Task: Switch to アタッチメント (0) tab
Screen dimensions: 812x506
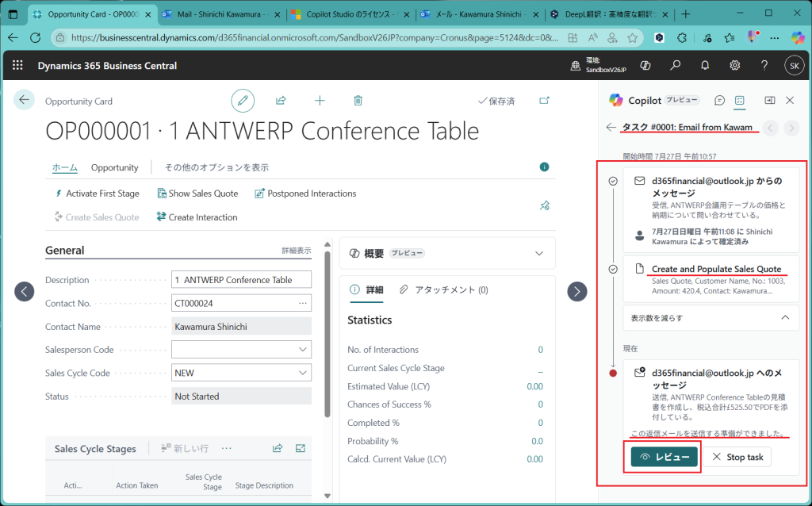Action: pos(444,290)
